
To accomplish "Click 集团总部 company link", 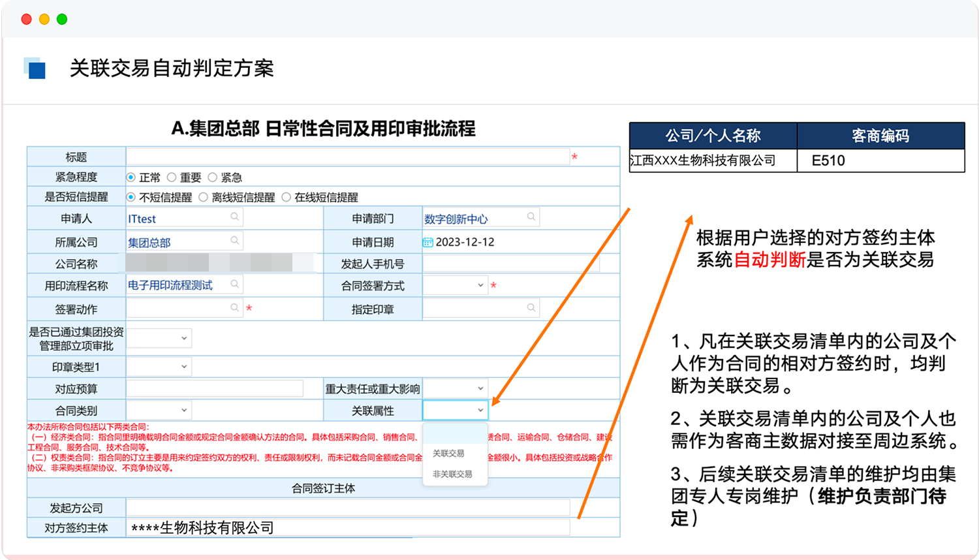I will click(149, 242).
